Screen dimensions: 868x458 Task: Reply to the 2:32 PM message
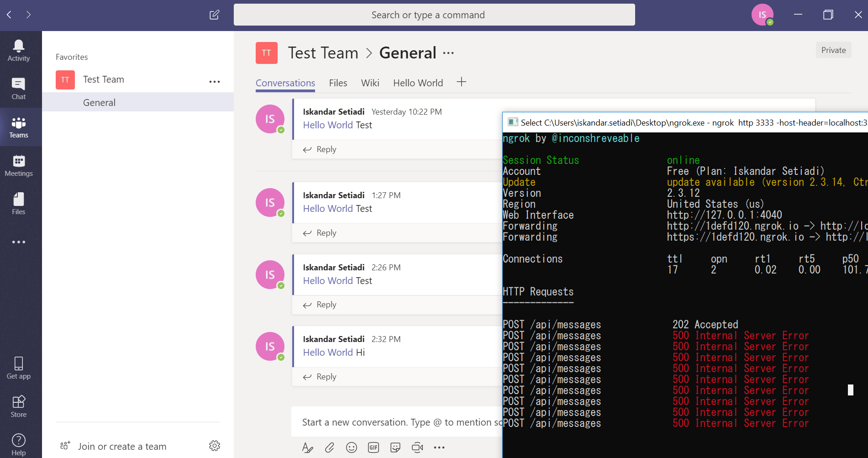320,377
